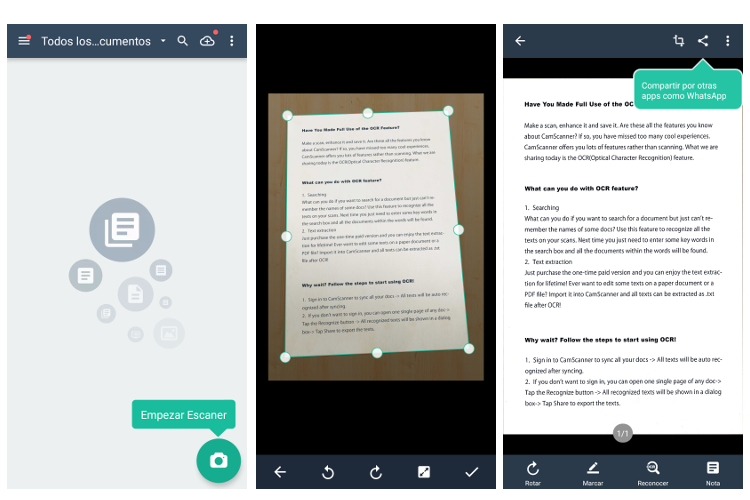The height and width of the screenshot is (500, 750).
Task: Open the hamburger menu in documents screen
Action: pyautogui.click(x=24, y=41)
